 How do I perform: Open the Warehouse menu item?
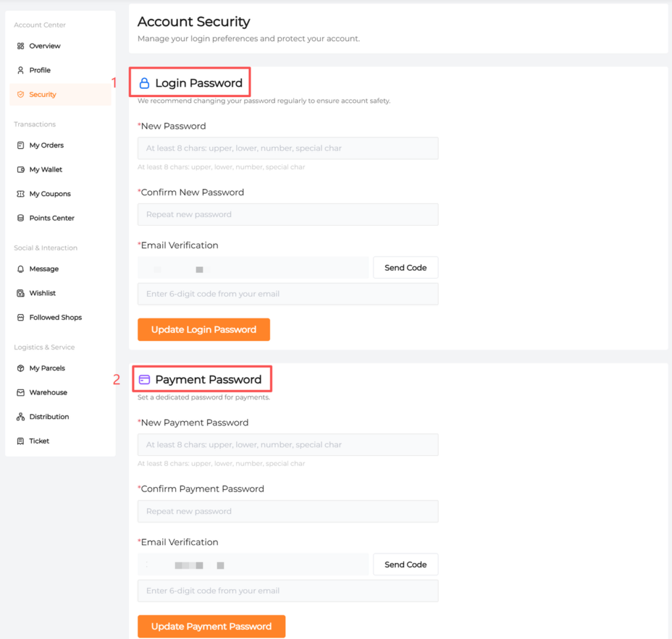coord(48,392)
